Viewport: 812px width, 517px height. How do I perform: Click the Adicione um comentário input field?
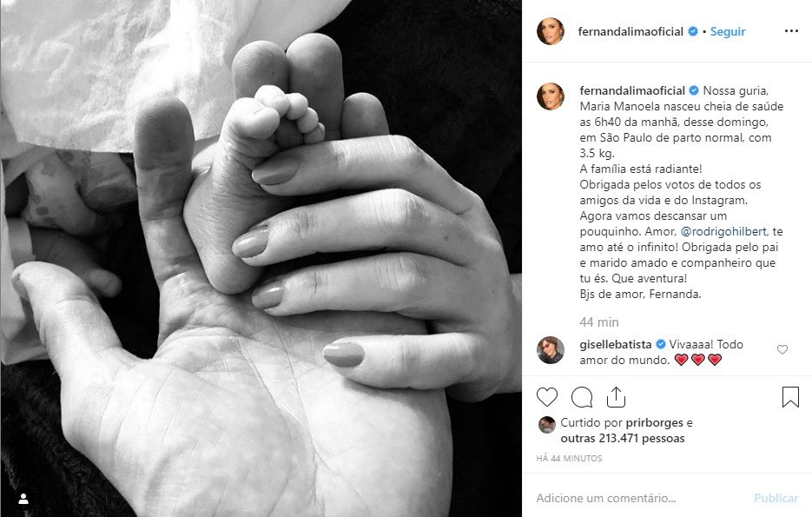(x=640, y=499)
